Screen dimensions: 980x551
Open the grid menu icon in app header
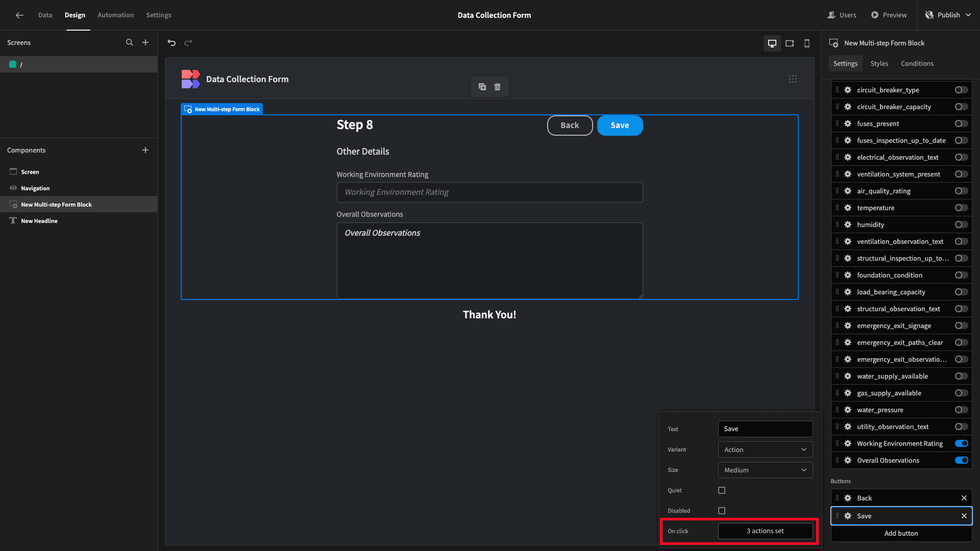point(793,79)
